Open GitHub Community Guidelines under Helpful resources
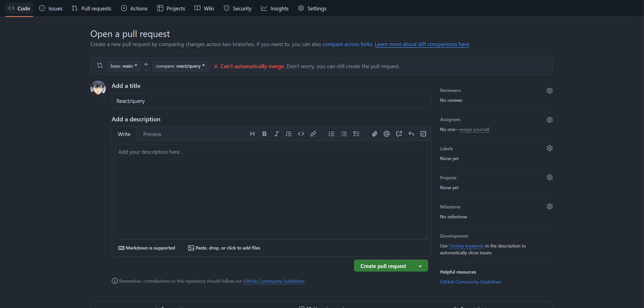644x308 pixels. click(x=471, y=282)
